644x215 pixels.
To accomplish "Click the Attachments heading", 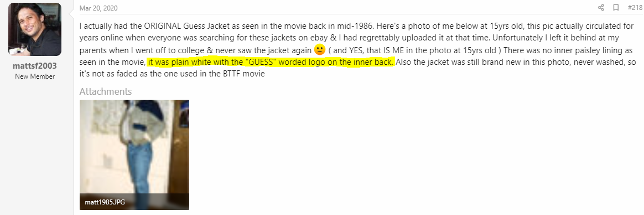I will click(x=106, y=91).
